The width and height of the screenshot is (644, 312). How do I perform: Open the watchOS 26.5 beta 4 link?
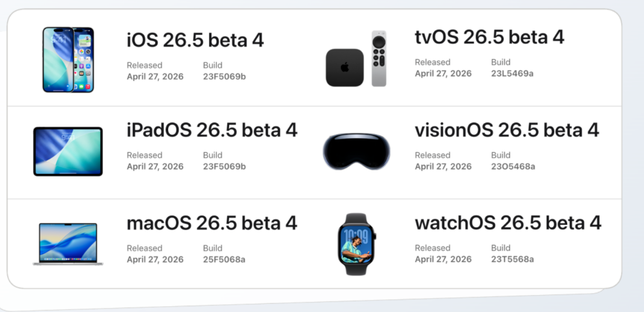[x=508, y=223]
